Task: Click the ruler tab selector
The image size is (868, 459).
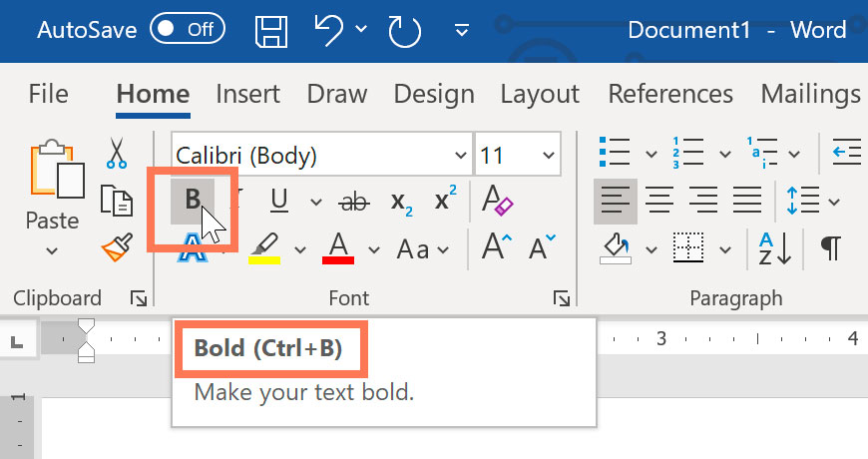Action: pyautogui.click(x=17, y=342)
